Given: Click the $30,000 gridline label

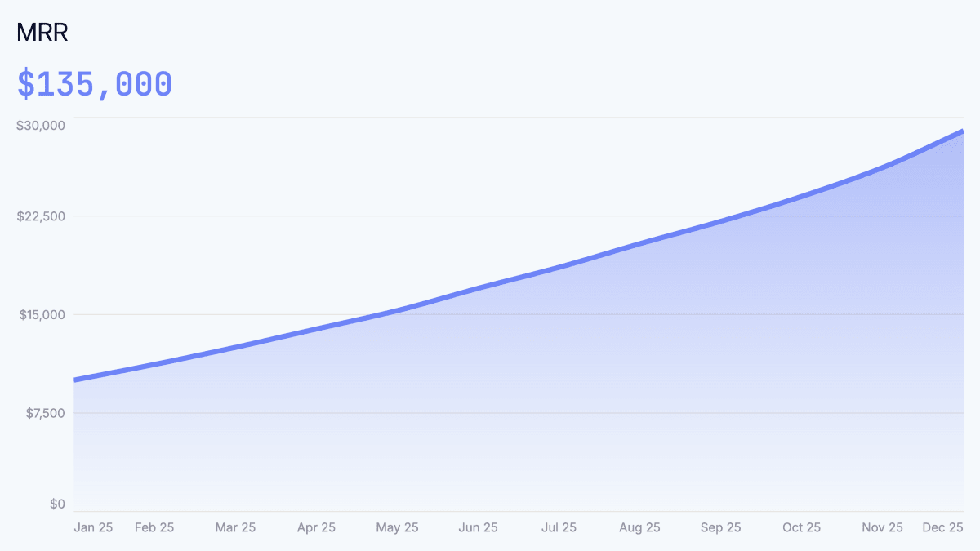Looking at the screenshot, I should coord(38,125).
